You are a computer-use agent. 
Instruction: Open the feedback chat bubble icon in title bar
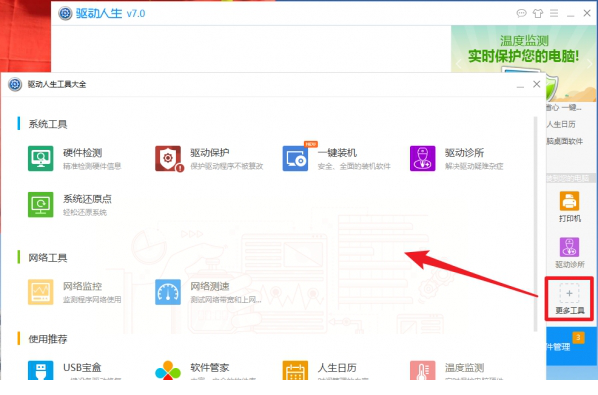pyautogui.click(x=521, y=14)
